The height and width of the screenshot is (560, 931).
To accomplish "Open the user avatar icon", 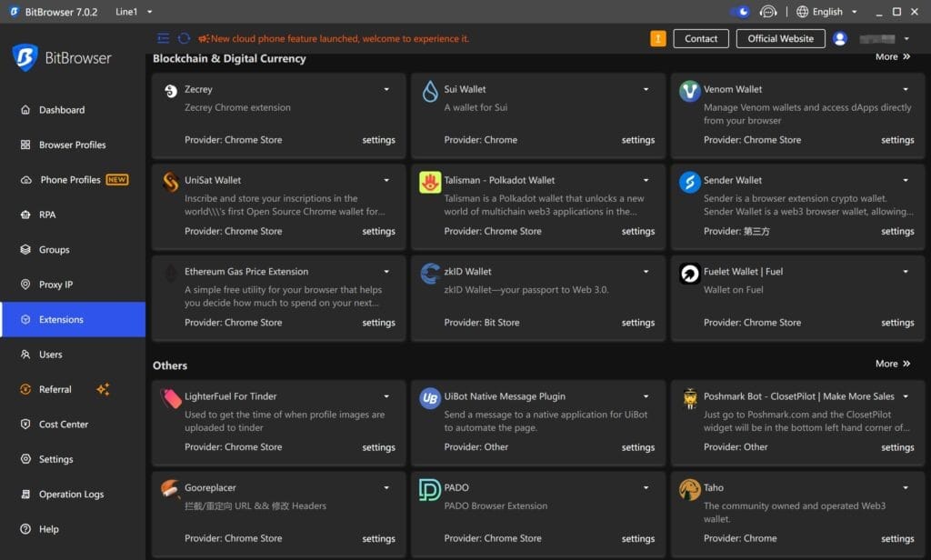I will (839, 38).
